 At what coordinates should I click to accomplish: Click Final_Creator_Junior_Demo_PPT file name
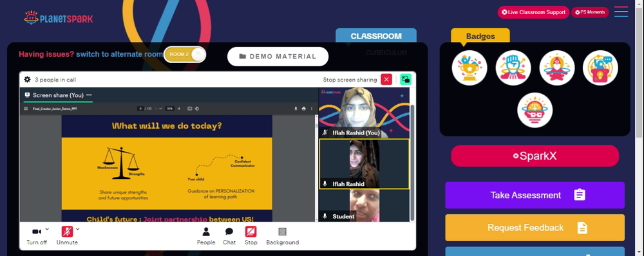coord(55,109)
